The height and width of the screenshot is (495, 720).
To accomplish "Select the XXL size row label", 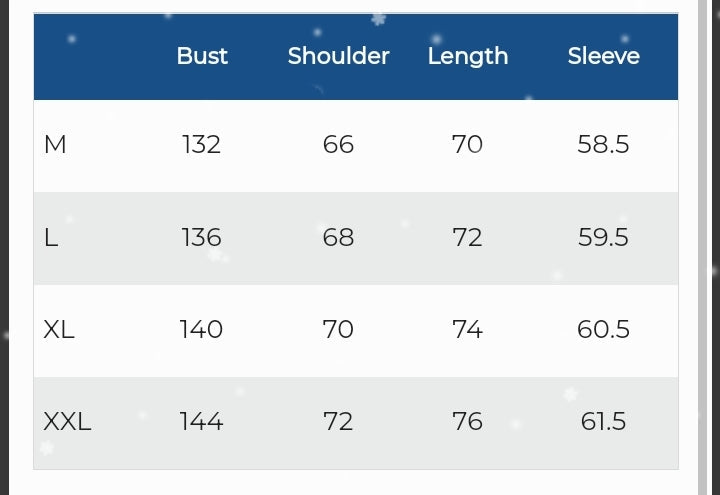I will tap(67, 422).
